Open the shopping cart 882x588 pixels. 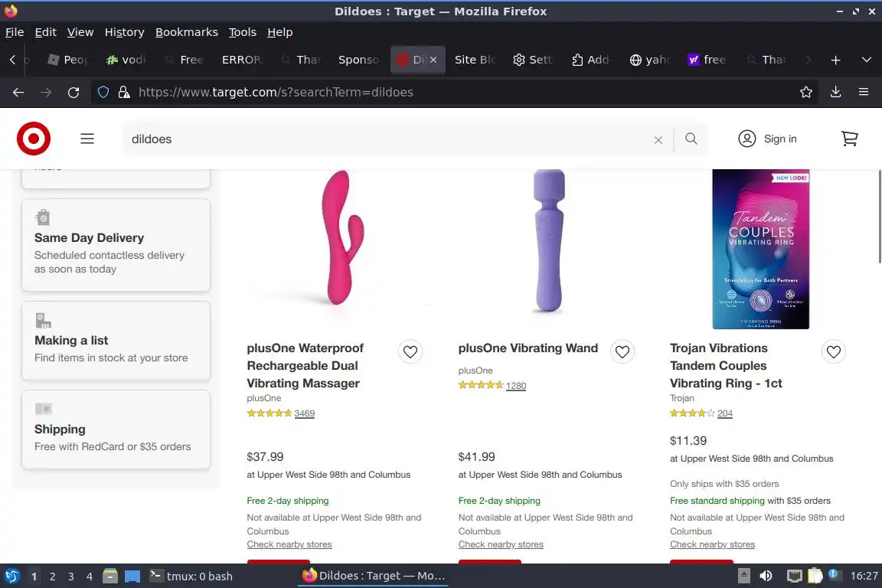[849, 139]
